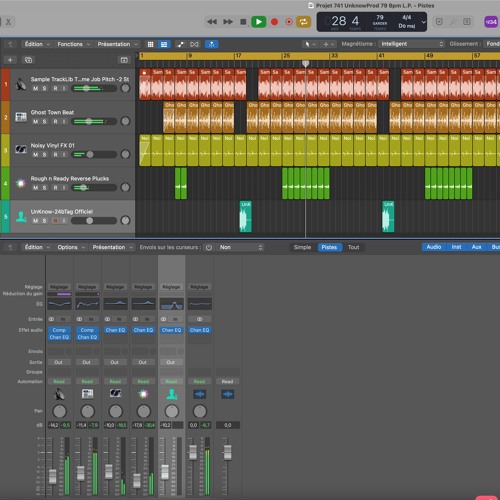500x500 pixels.
Task: Click the add new track plus icon
Action: [x=10, y=60]
